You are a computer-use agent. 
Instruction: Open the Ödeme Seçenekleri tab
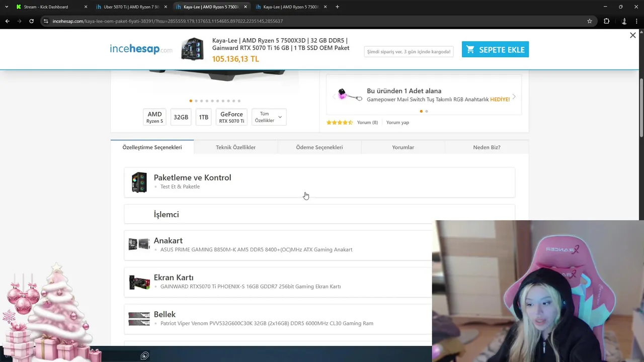pos(319,147)
